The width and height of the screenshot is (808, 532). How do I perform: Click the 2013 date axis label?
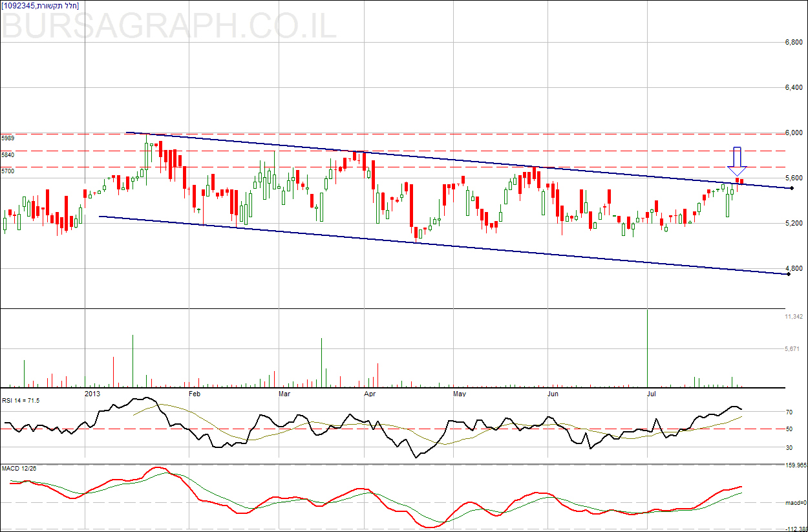point(93,393)
